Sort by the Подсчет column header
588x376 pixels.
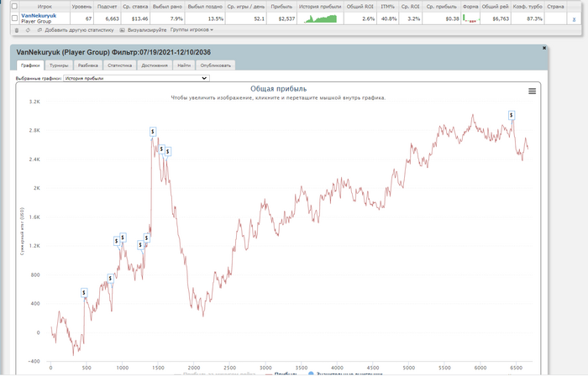click(107, 7)
